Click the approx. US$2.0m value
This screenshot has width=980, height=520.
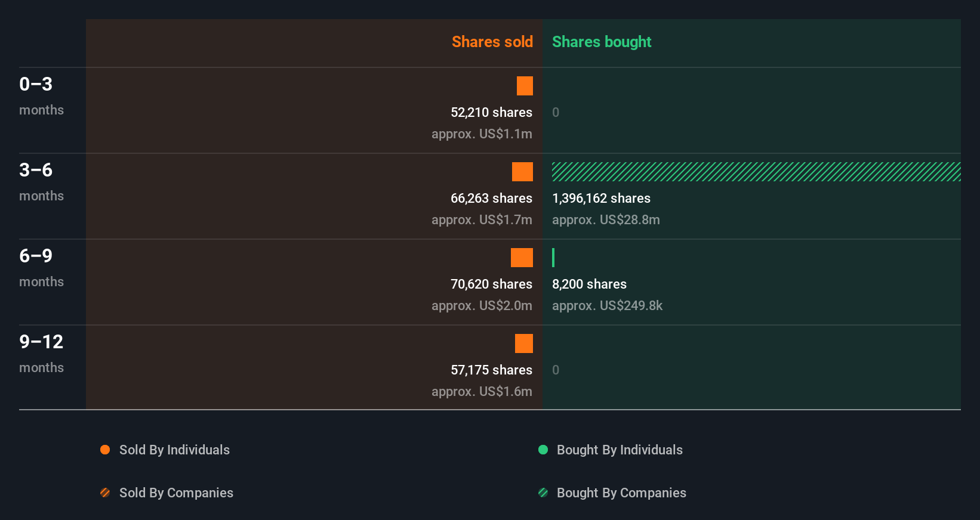pos(482,305)
